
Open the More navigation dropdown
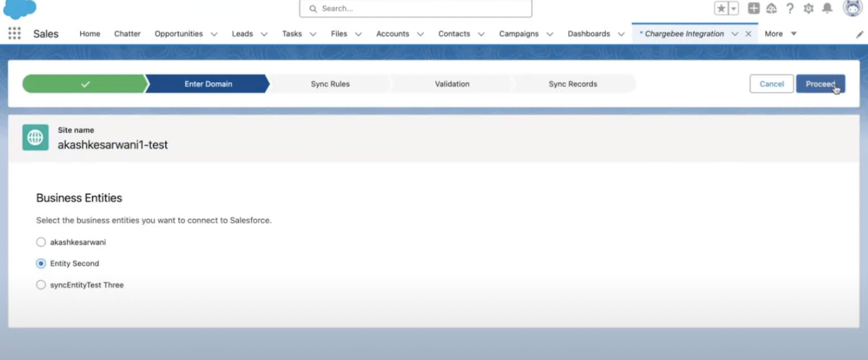click(780, 34)
